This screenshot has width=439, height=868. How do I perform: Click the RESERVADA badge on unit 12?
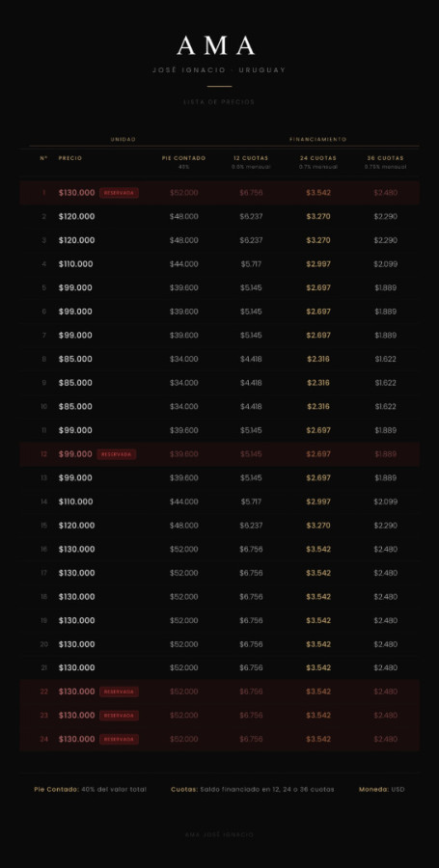click(x=116, y=454)
